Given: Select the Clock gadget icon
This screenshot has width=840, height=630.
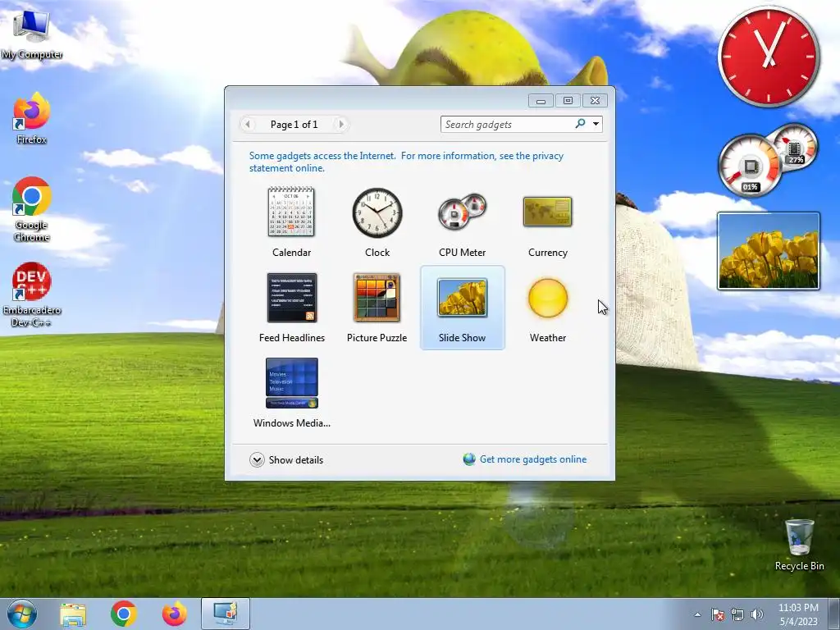Looking at the screenshot, I should (x=377, y=212).
